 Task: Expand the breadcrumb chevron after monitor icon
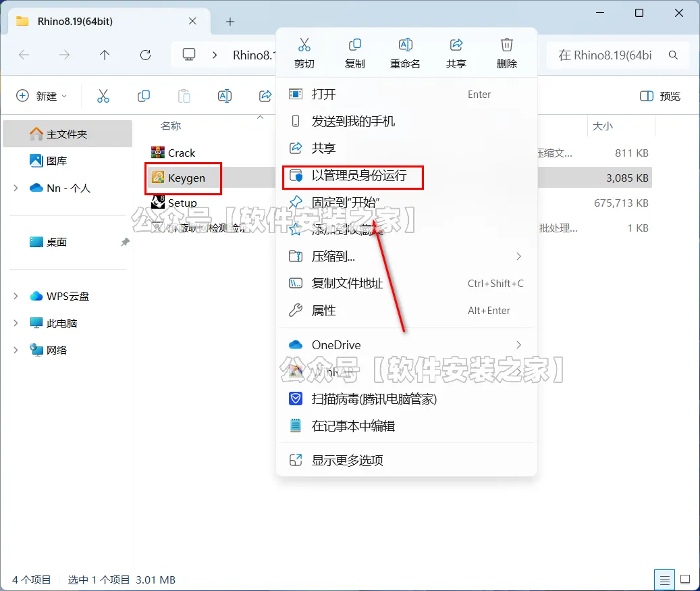(215, 55)
